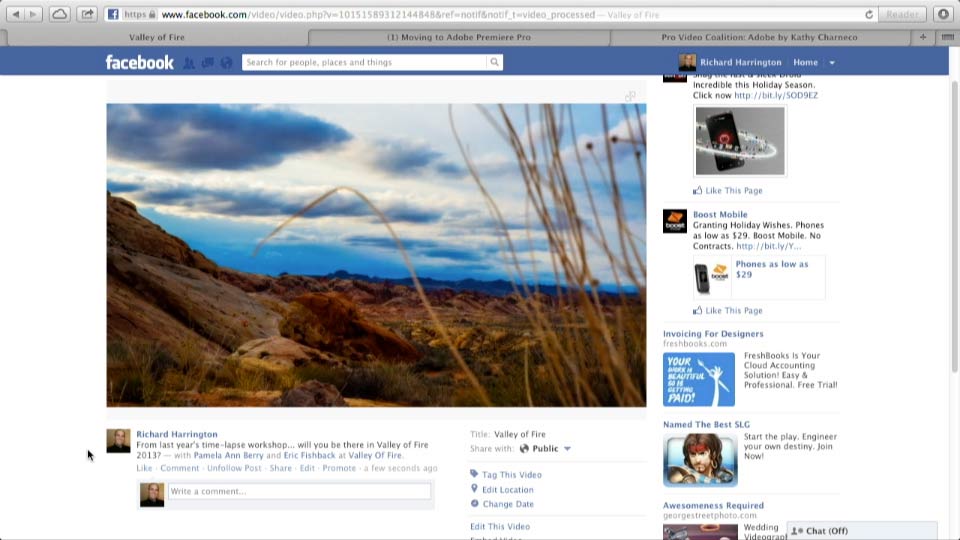This screenshot has width=960, height=540.
Task: Click the Facebook favicon in address bar
Action: 113,14
